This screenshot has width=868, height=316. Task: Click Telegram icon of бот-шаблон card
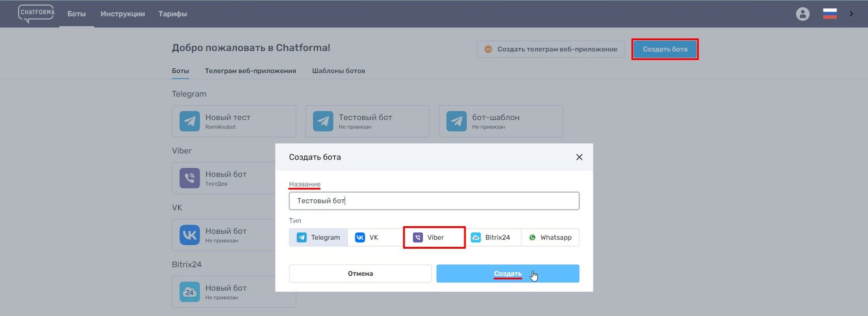[456, 121]
